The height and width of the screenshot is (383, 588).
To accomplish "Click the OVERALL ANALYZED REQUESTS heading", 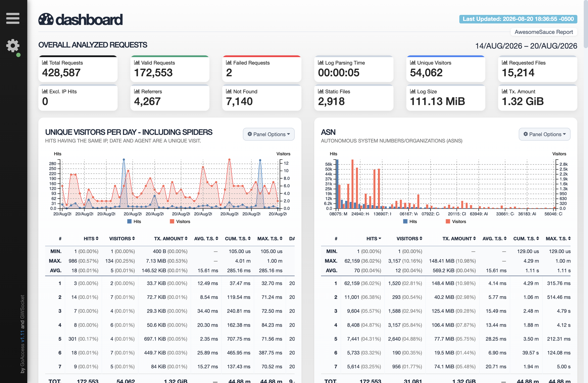I will click(93, 45).
